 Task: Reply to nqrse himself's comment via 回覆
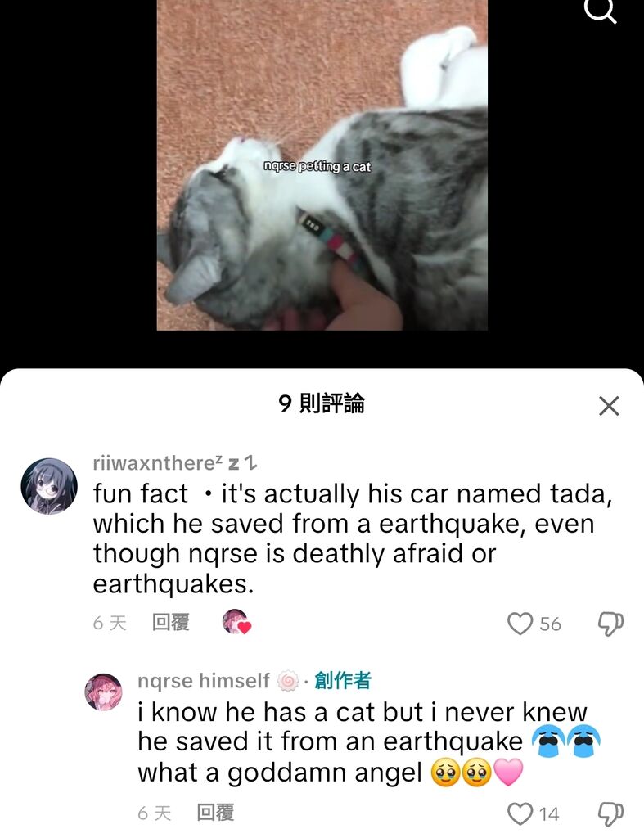click(x=215, y=813)
